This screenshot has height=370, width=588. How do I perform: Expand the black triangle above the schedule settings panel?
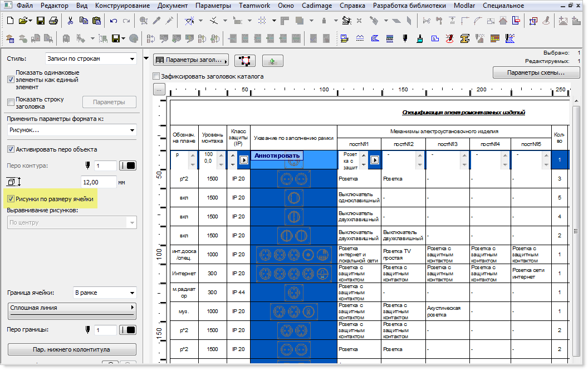pos(146,59)
